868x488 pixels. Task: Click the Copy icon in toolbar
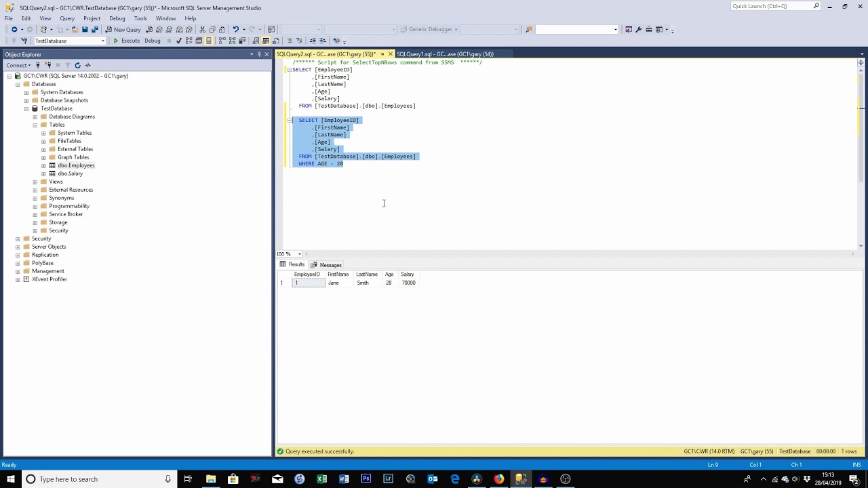click(212, 29)
